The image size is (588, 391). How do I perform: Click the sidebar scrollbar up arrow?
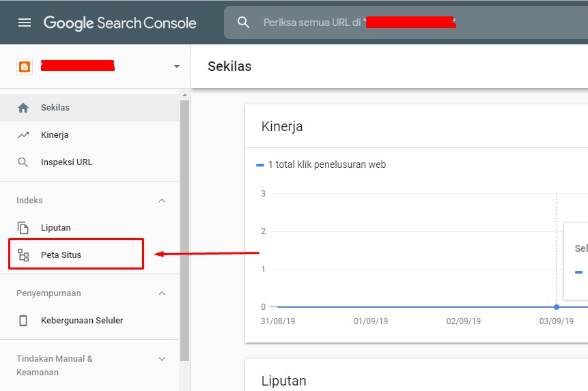click(184, 95)
